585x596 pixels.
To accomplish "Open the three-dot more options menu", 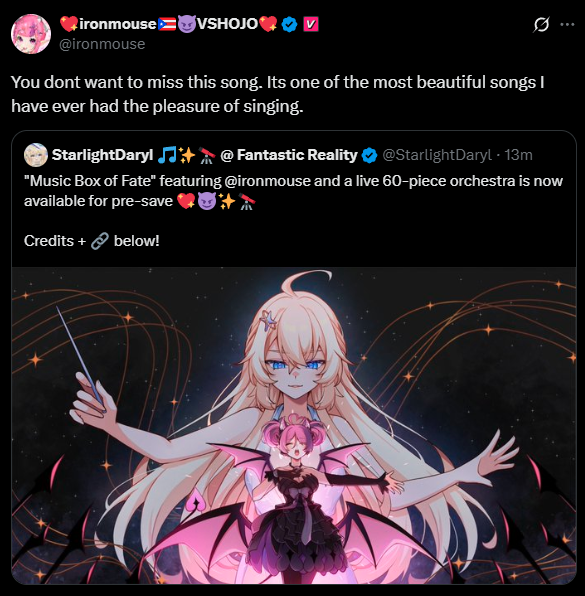I will 567,25.
